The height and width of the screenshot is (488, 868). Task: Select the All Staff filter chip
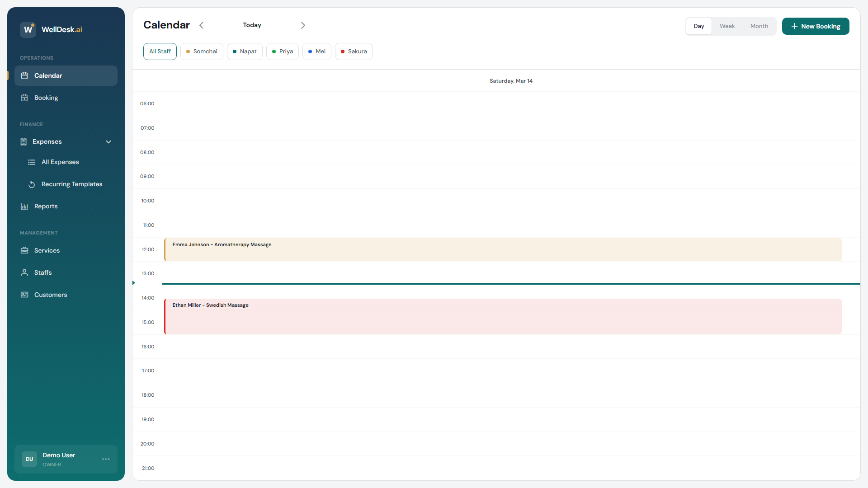click(160, 52)
